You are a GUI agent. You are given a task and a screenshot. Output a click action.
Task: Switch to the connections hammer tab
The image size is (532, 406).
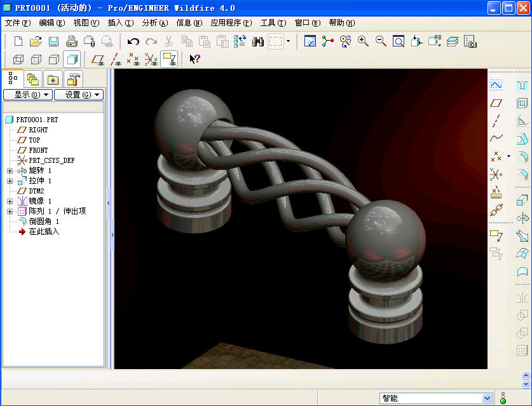coord(73,79)
